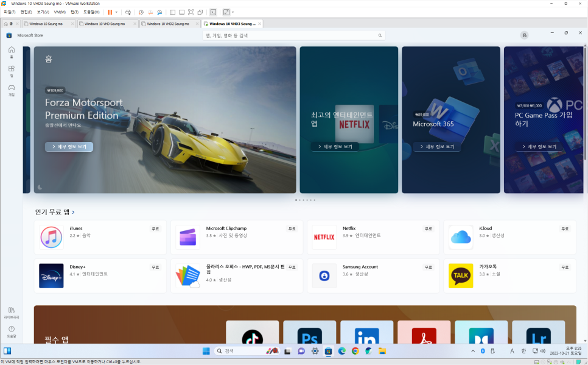Click the TikTok thumbnail in essential apps
The width and height of the screenshot is (588, 365).
coord(253,332)
